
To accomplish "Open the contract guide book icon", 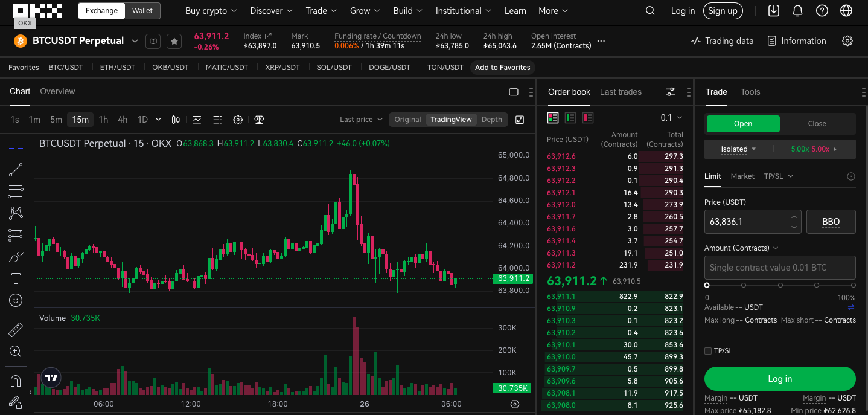I will tap(154, 41).
